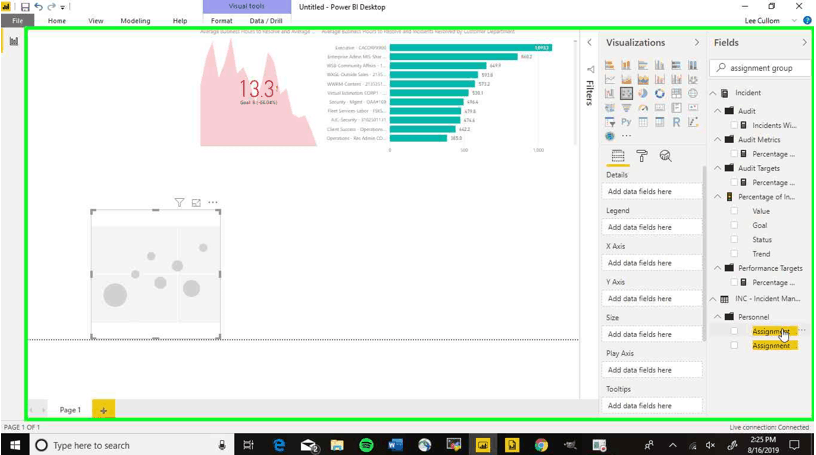Open more visuals ellipsis in Visualizations
Viewport: 816px width, 455px height.
(x=626, y=136)
